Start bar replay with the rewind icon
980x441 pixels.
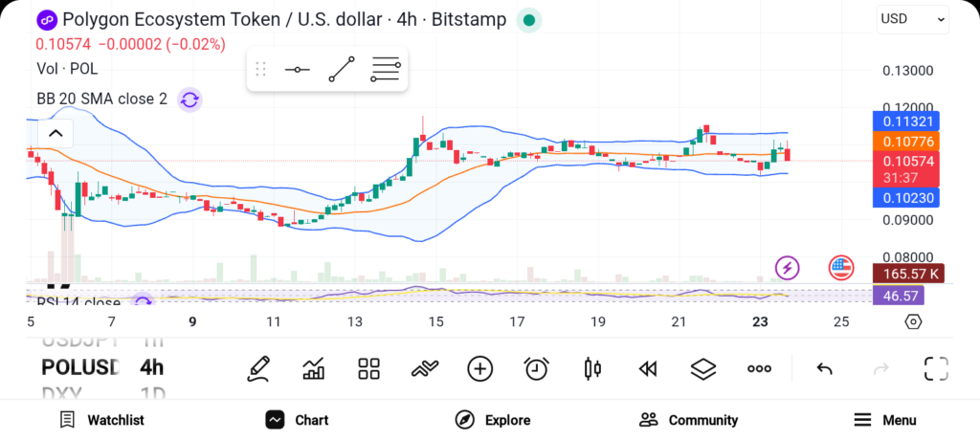pos(648,368)
